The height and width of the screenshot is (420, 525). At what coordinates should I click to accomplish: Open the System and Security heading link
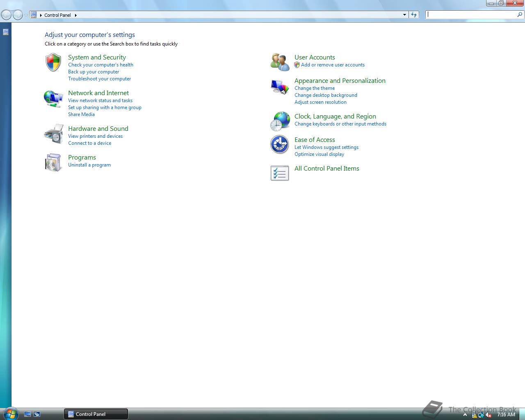(x=97, y=57)
